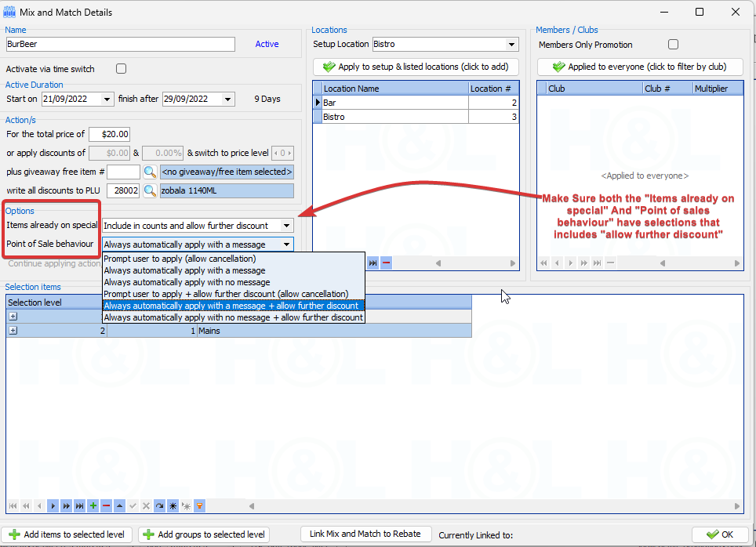Toggle Members Only Promotion checkbox
Image resolution: width=756 pixels, height=547 pixels.
coord(673,45)
